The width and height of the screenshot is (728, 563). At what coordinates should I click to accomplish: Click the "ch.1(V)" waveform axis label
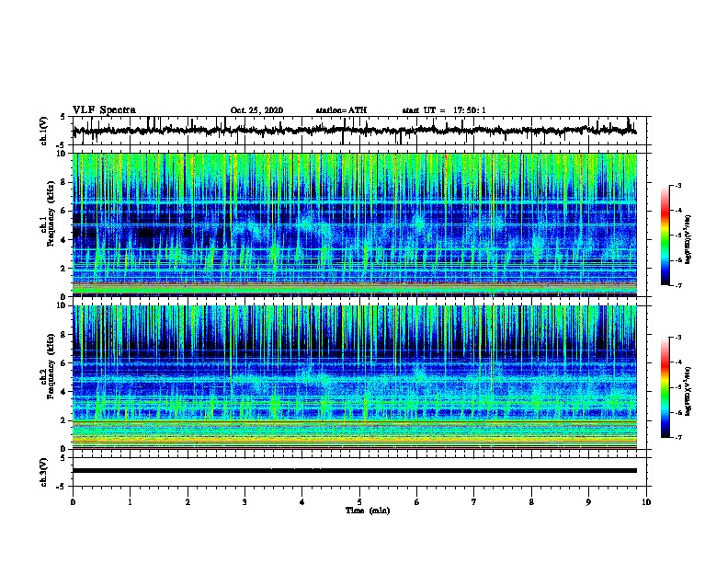(x=44, y=131)
